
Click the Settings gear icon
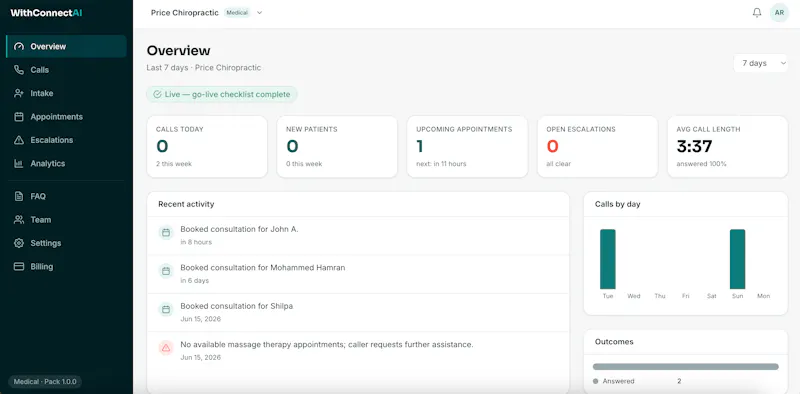coord(19,243)
